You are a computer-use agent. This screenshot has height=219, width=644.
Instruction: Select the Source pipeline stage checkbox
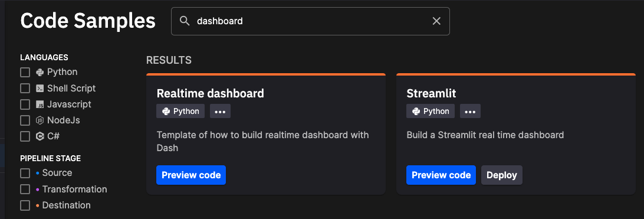[x=25, y=173]
